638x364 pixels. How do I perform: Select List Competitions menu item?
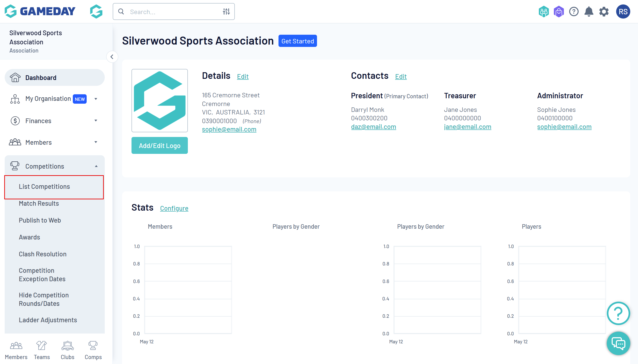(44, 186)
